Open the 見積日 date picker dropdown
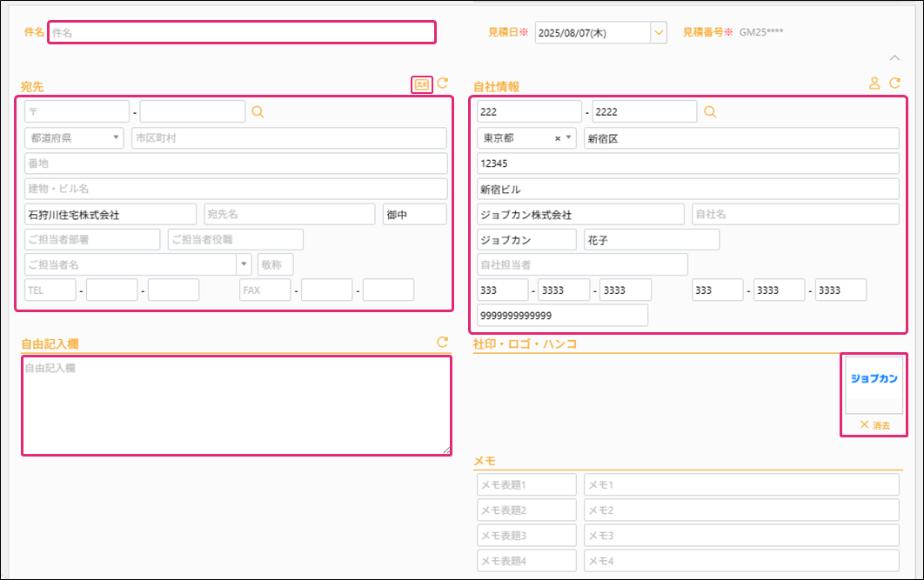Screen dimensions: 924x580 (659, 32)
